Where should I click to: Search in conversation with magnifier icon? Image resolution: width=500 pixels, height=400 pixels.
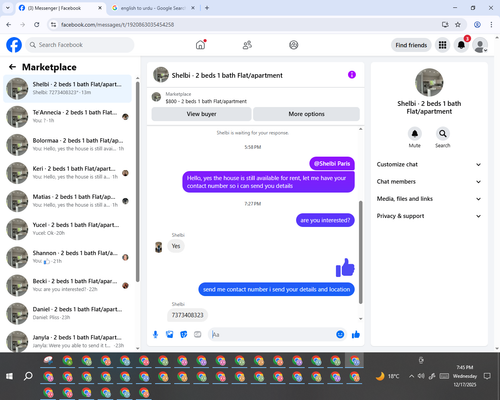point(443,134)
